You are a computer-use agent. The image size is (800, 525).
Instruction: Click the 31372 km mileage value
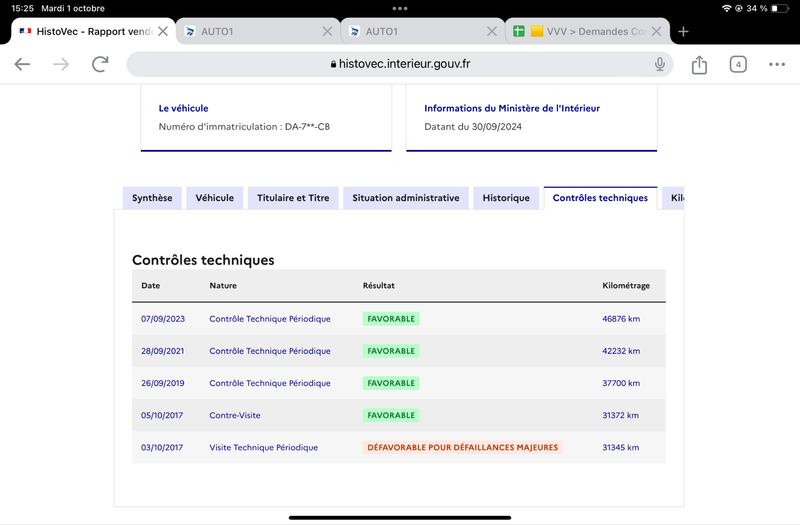[x=620, y=415]
